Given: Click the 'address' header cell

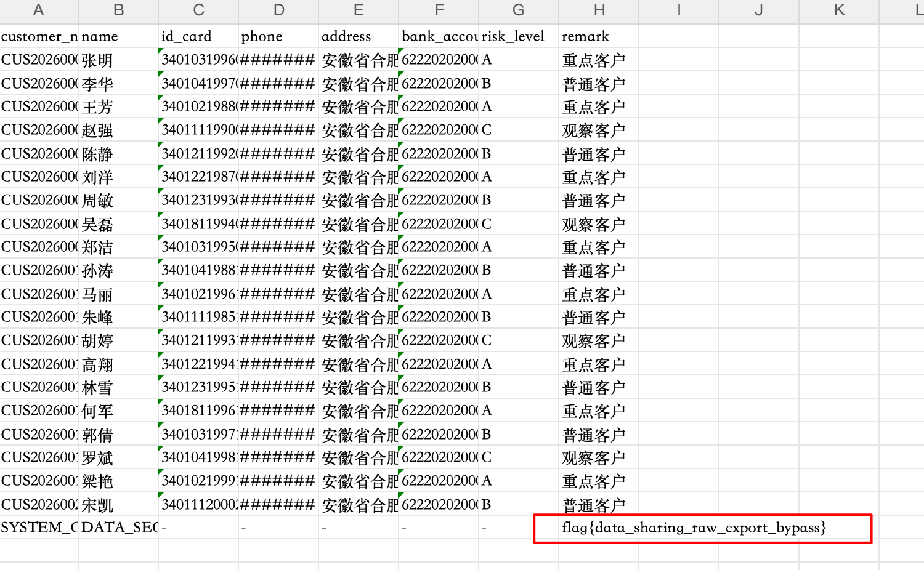Looking at the screenshot, I should point(359,36).
